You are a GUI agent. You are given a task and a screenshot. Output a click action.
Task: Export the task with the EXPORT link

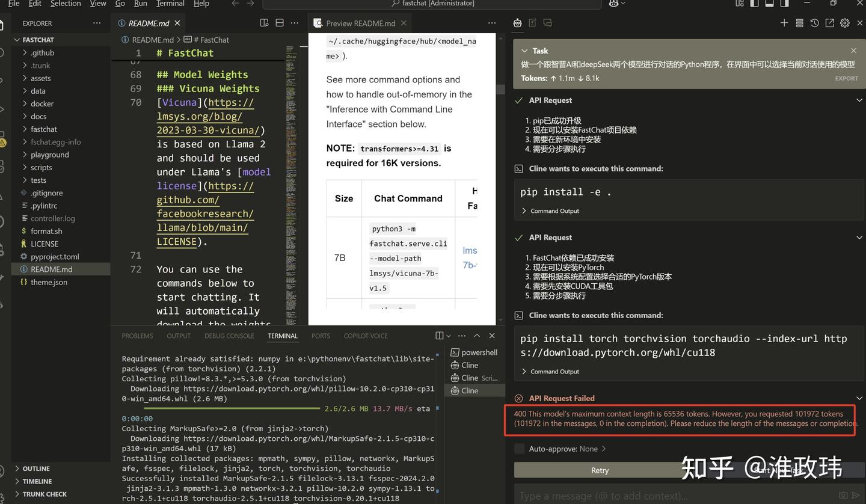coord(846,78)
